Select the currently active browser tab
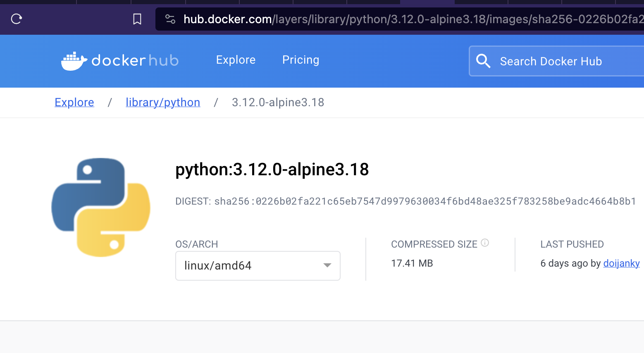Viewport: 644px width, 353px height. 427,2
